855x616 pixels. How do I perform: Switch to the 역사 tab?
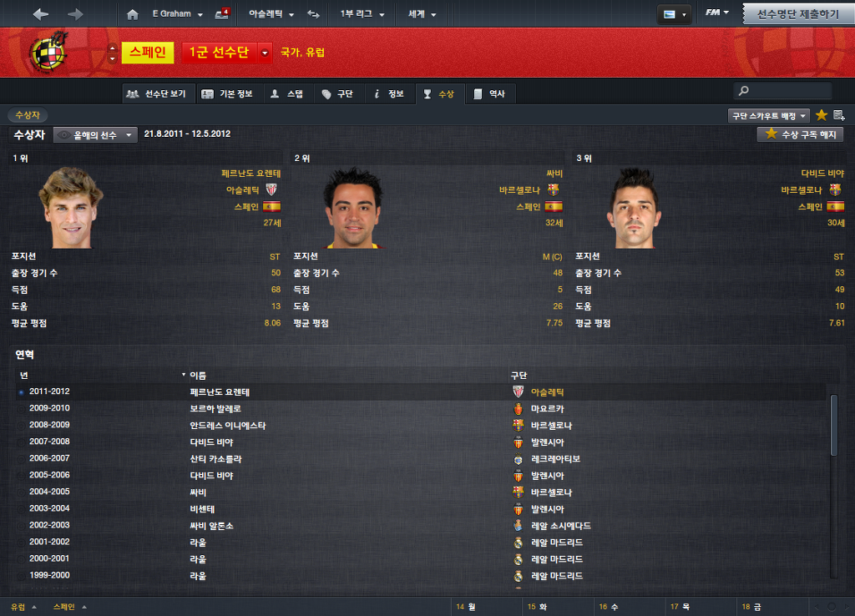pos(489,93)
